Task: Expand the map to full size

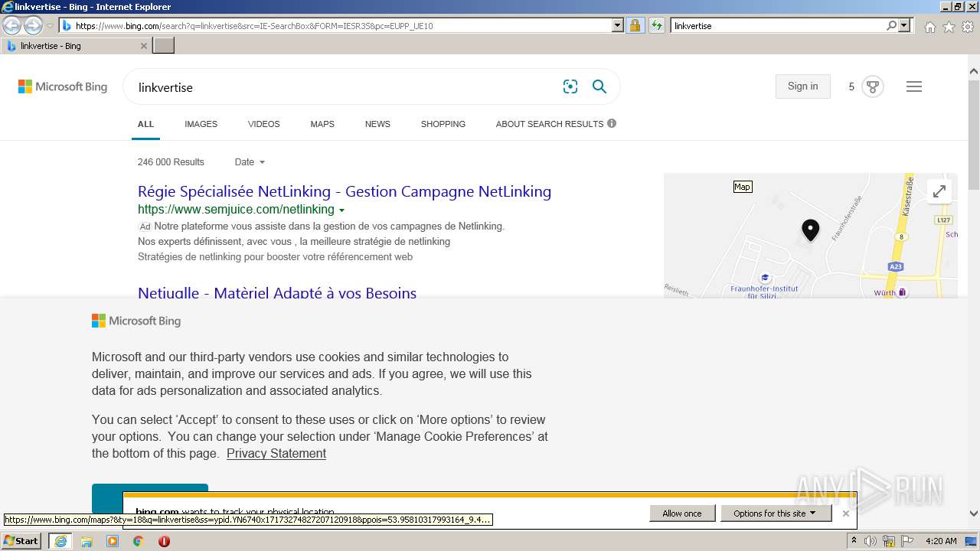Action: click(x=939, y=191)
